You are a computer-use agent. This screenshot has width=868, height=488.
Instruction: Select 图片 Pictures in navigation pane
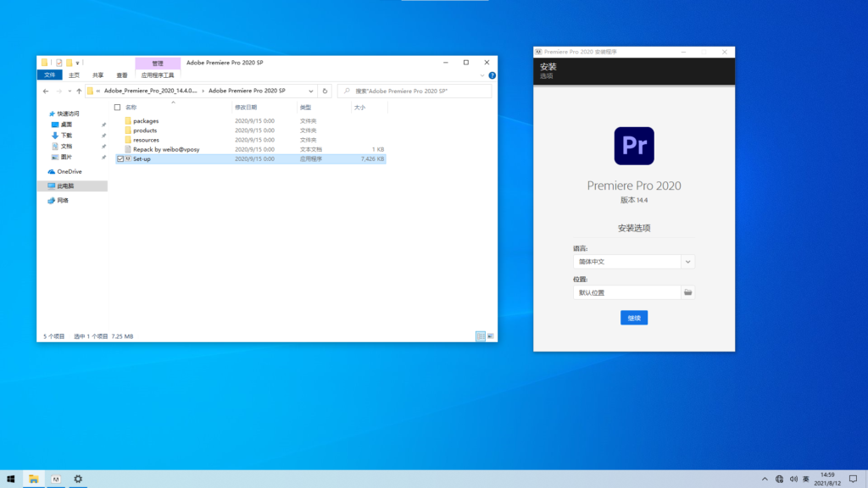66,157
